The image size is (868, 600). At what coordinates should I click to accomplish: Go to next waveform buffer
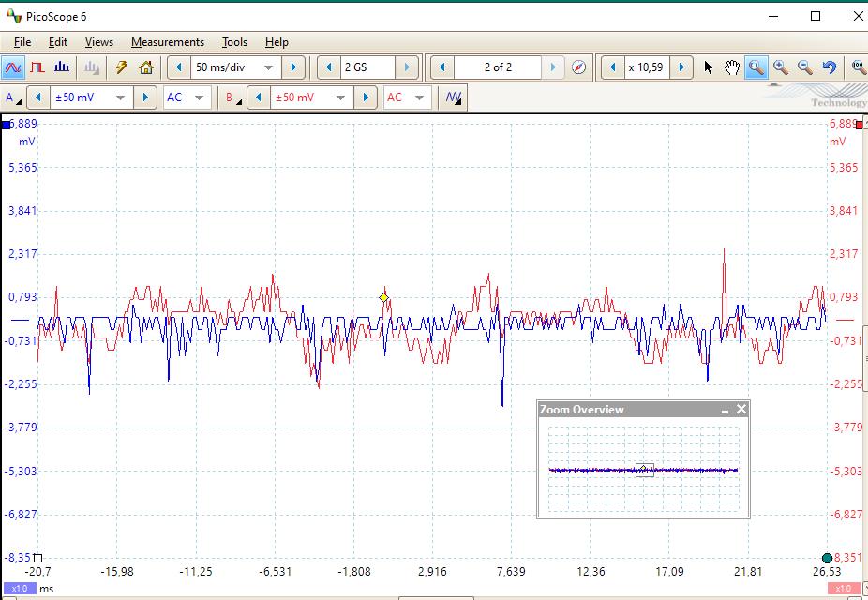coord(553,67)
